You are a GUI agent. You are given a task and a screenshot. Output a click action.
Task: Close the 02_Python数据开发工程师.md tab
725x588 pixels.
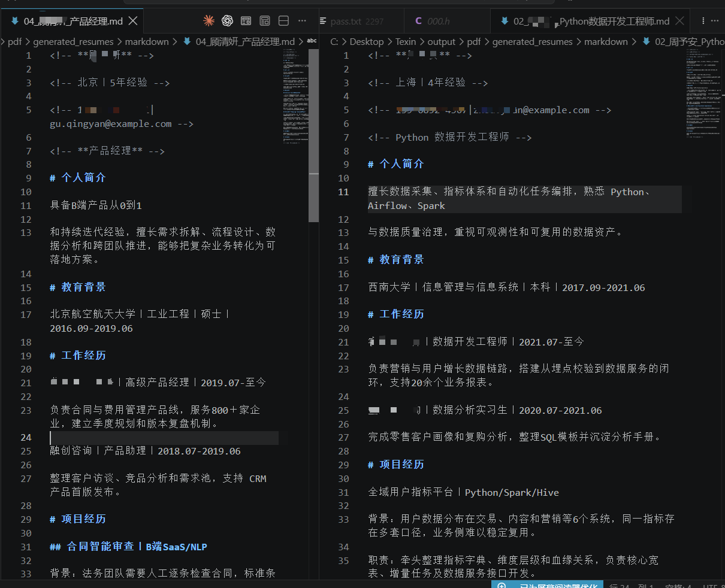[679, 21]
